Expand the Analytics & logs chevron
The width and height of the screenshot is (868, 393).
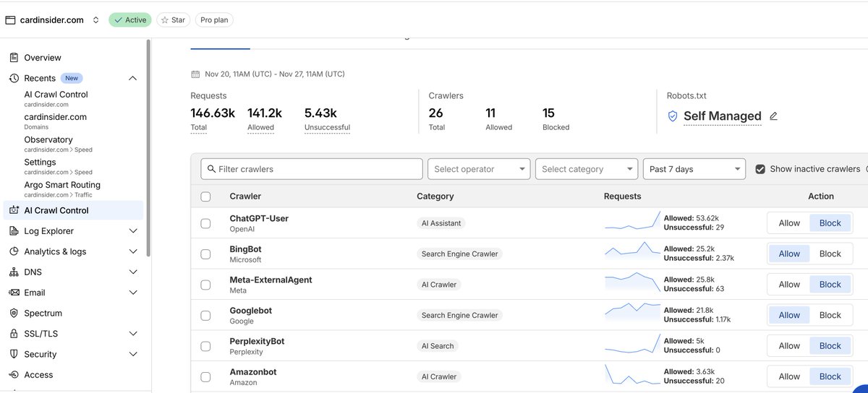pos(132,251)
